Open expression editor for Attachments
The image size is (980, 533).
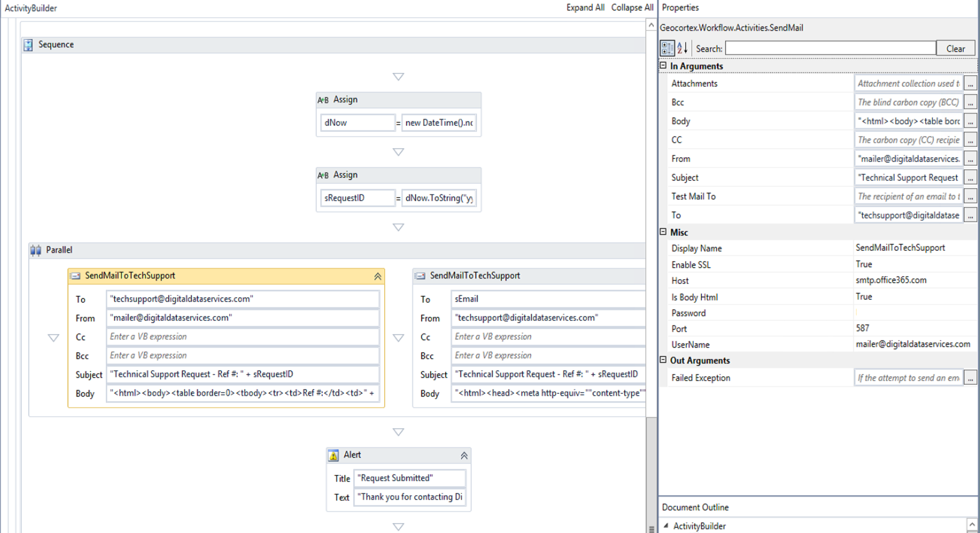click(x=970, y=84)
